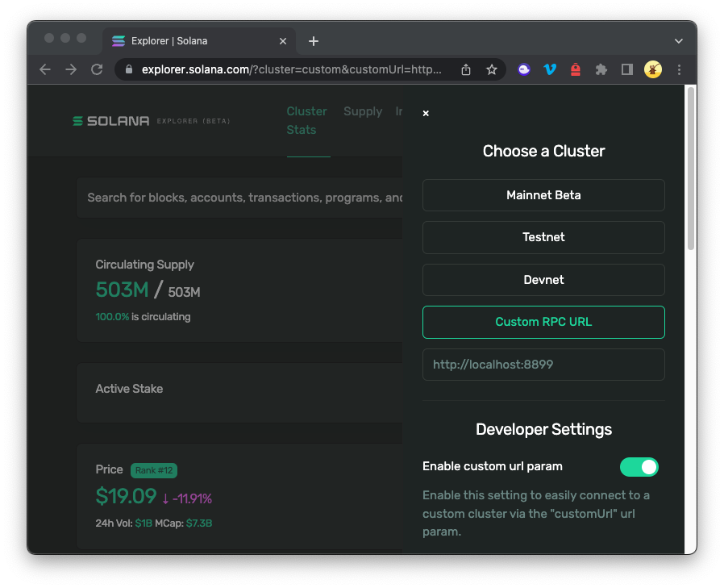Open the red extension icon

tap(576, 69)
